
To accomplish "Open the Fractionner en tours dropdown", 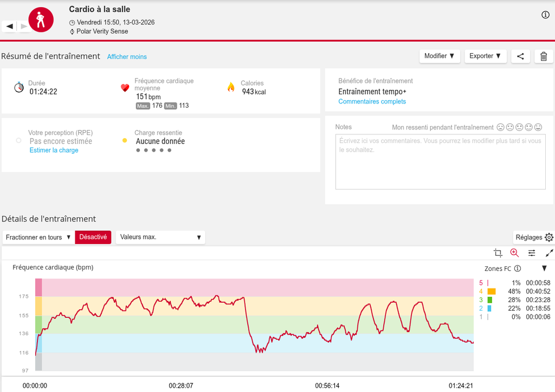I will 38,237.
